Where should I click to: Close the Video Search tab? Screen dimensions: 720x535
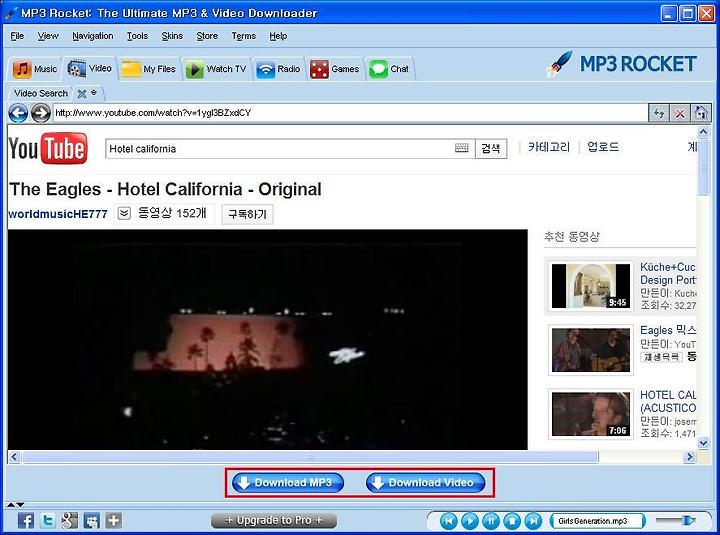click(x=82, y=94)
